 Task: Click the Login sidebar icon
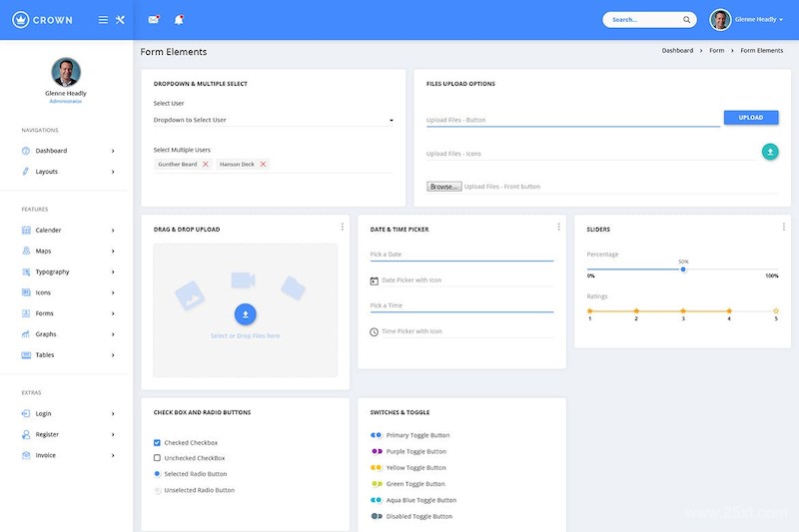point(26,414)
